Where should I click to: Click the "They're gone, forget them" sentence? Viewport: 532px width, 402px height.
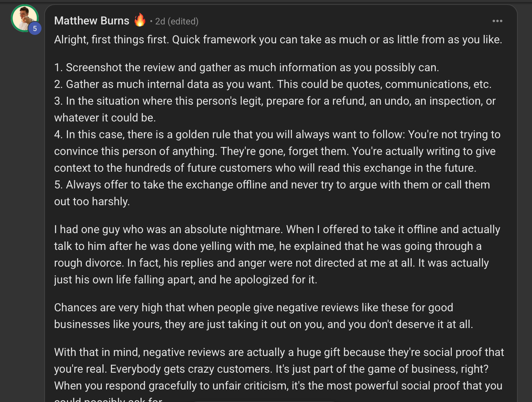pos(284,151)
